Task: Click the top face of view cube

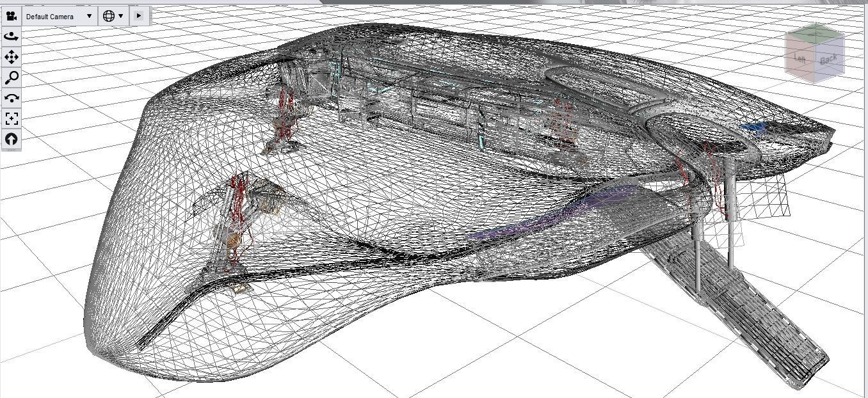Action: [x=816, y=33]
